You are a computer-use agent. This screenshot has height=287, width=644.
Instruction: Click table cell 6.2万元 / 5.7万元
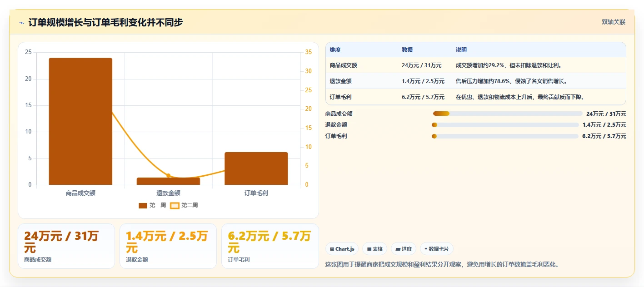[423, 97]
